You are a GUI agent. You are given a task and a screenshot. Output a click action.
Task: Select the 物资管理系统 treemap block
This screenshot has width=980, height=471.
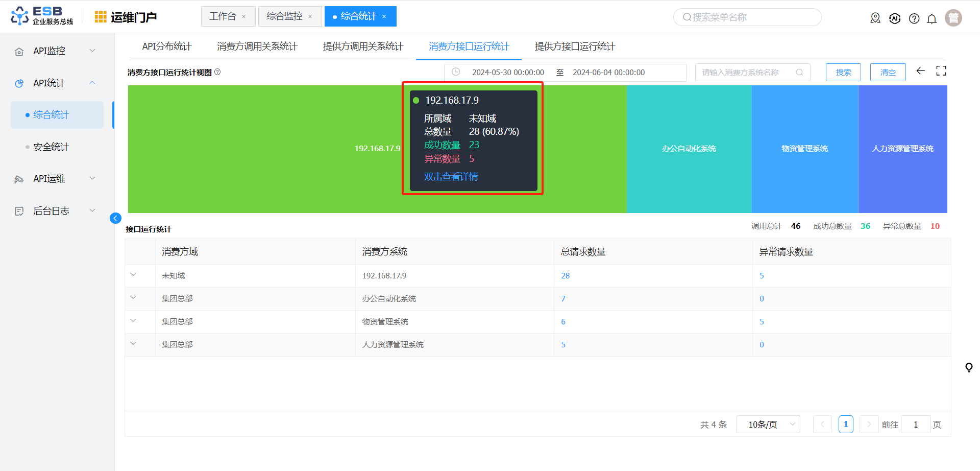click(x=804, y=149)
